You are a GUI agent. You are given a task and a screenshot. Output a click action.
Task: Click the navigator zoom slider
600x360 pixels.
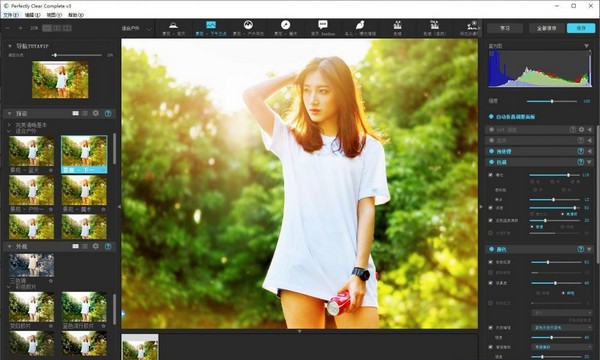(x=78, y=55)
